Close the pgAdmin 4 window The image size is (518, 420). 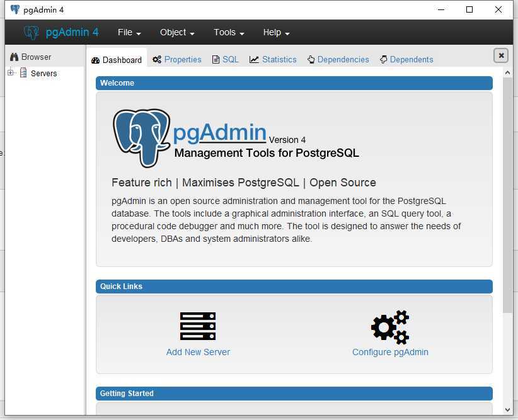tap(498, 9)
